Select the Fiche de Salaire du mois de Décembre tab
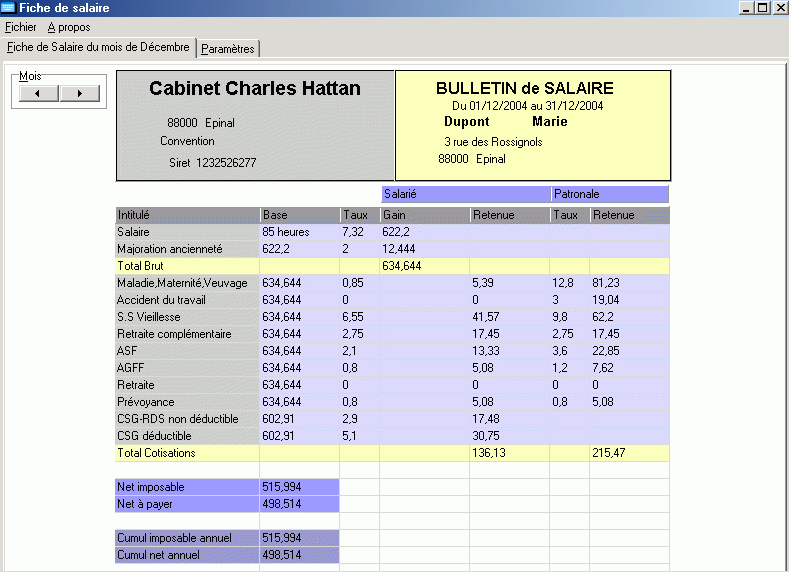Viewport: 789px width, 572px height. pos(98,47)
